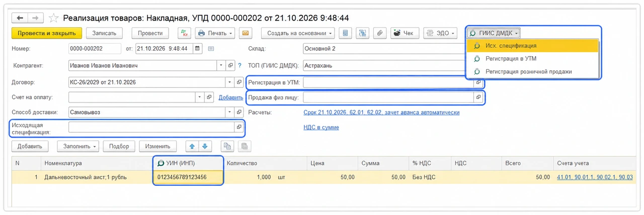
Task: Go forward with the right arrow
Action: pos(35,18)
